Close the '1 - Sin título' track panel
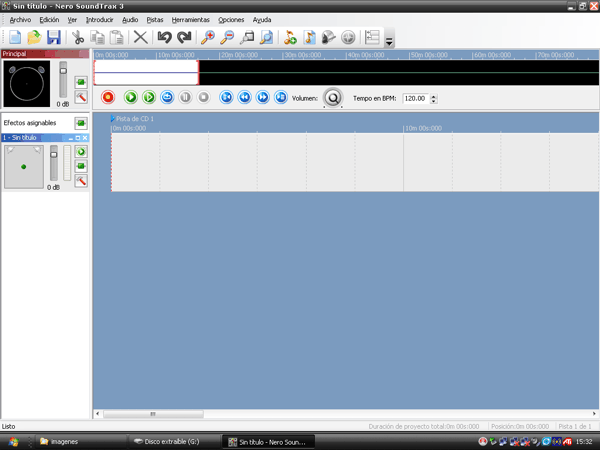600x450 pixels. click(85, 138)
